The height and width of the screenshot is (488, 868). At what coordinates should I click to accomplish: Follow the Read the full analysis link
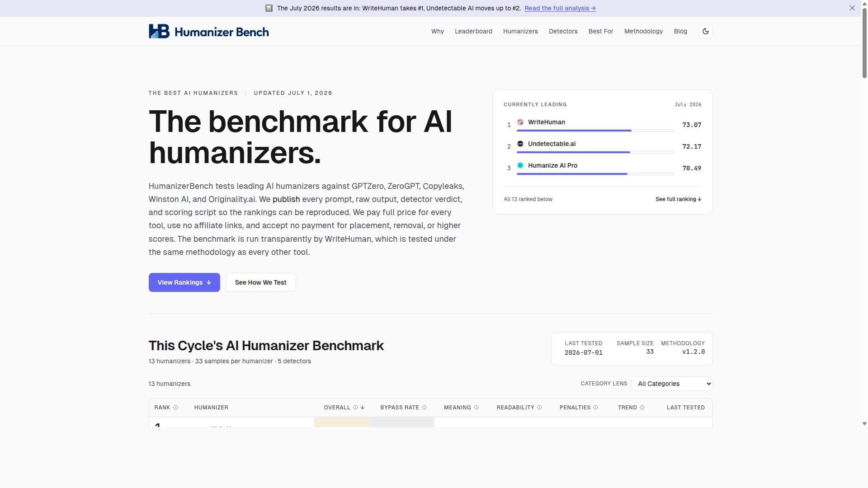click(x=560, y=8)
